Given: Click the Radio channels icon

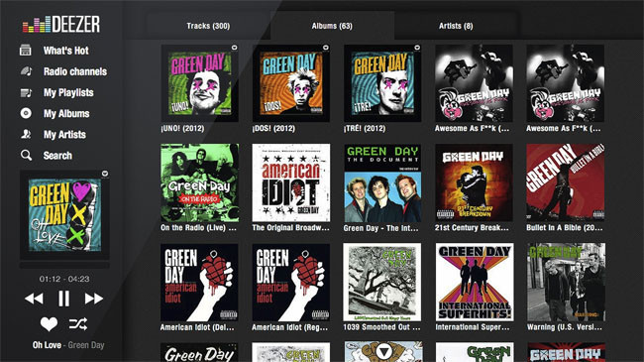Looking at the screenshot, I should (x=26, y=71).
